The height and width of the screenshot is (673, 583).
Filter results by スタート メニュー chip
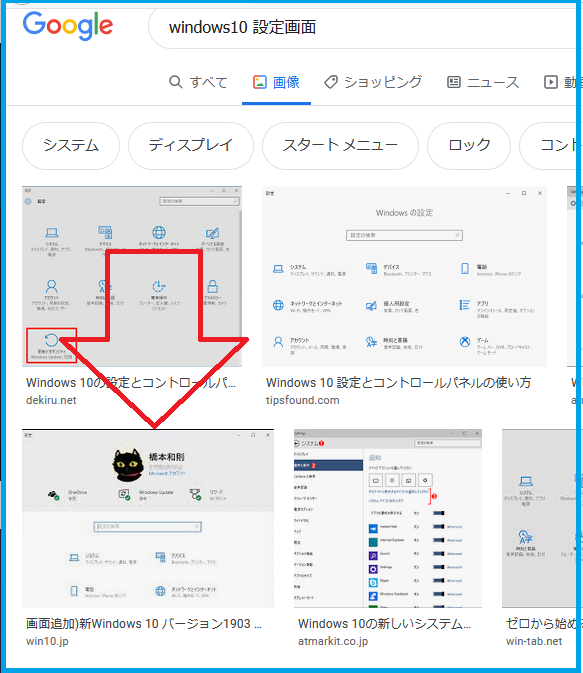340,146
